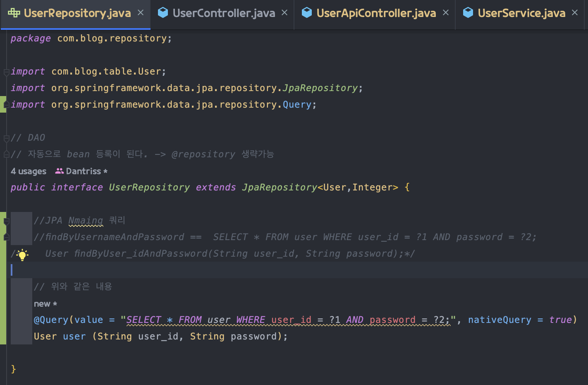Click the 'true' value of nativeQuery
Screen dimensions: 588x385
(560, 320)
